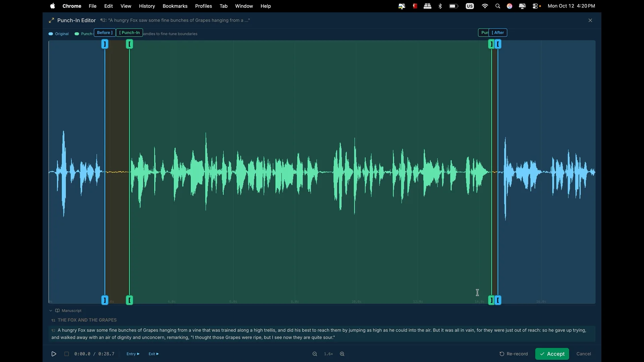Screen dimensions: 644x362
Task: Open the File menu
Action: click(93, 6)
